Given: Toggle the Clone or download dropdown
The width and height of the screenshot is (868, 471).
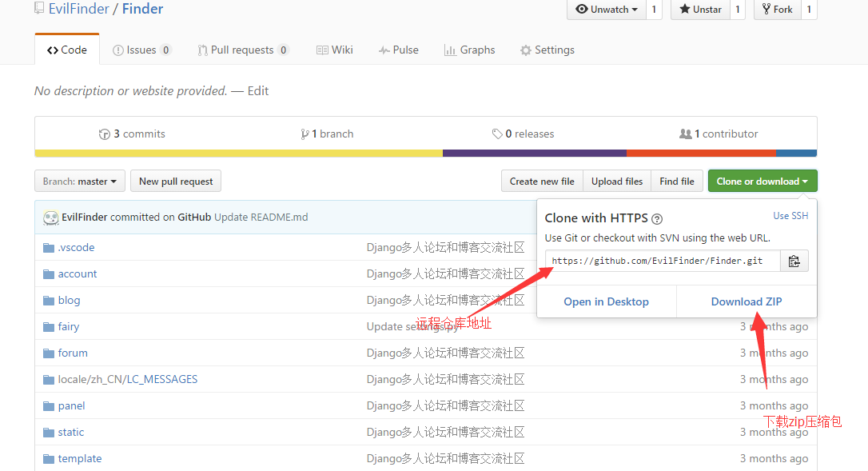Looking at the screenshot, I should click(x=762, y=182).
